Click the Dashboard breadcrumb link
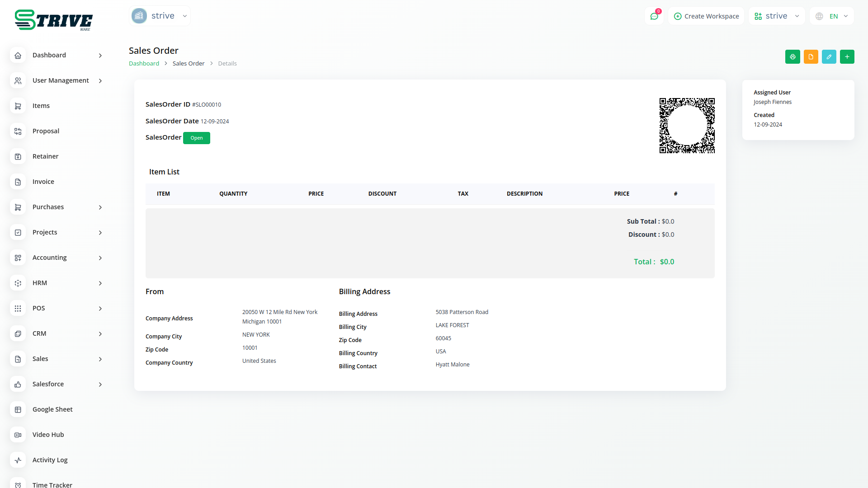Viewport: 868px width, 488px height. [x=144, y=64]
